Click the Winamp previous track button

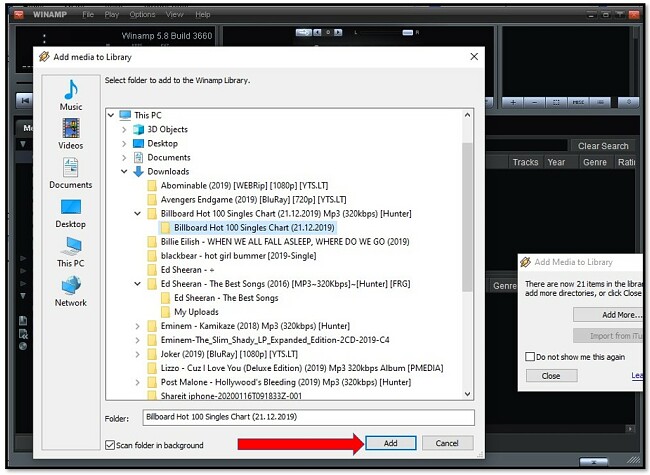coord(24,100)
